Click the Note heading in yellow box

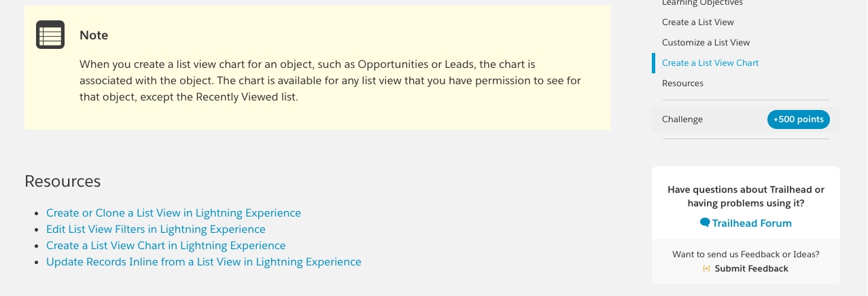pyautogui.click(x=94, y=35)
